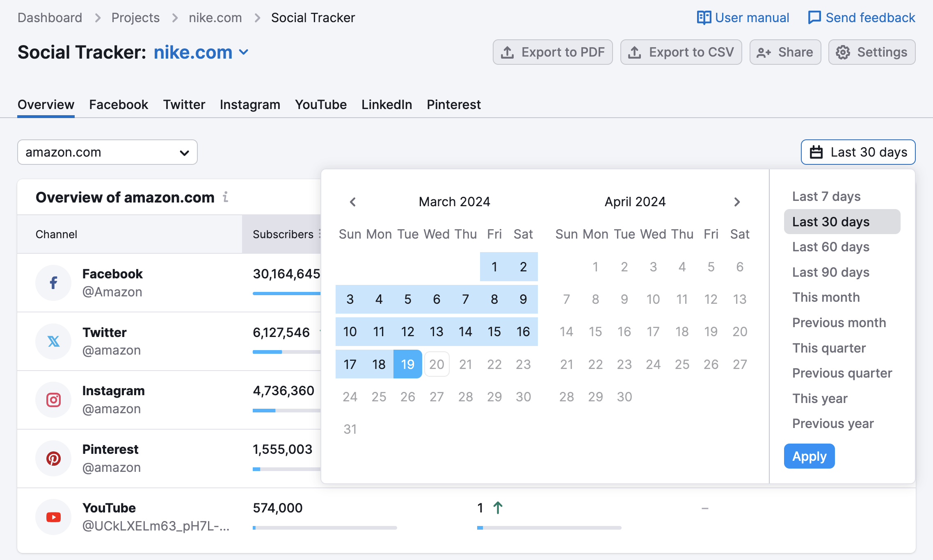Open the User manual book icon
This screenshot has height=560, width=933.
pos(704,18)
